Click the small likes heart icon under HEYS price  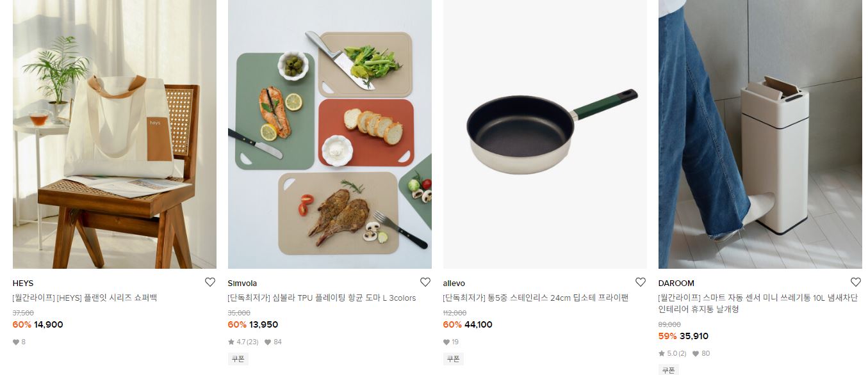point(16,342)
